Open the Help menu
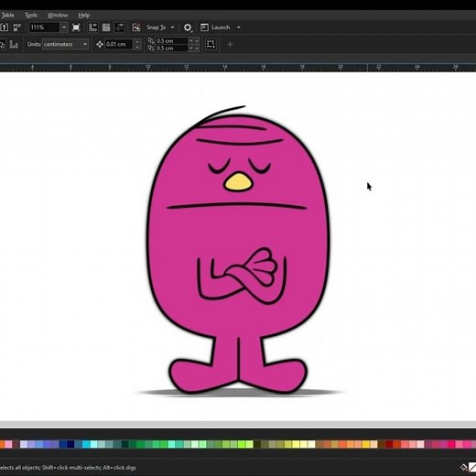This screenshot has height=476, width=476. [83, 15]
